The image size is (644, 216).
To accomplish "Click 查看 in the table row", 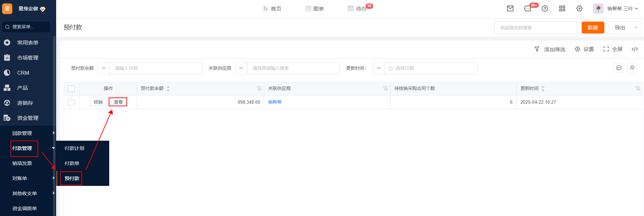I will (x=118, y=102).
